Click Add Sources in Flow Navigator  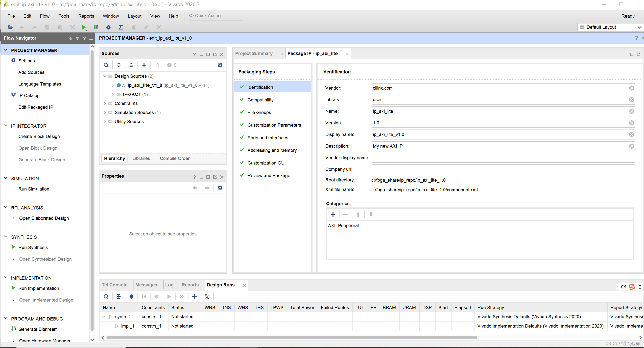31,72
